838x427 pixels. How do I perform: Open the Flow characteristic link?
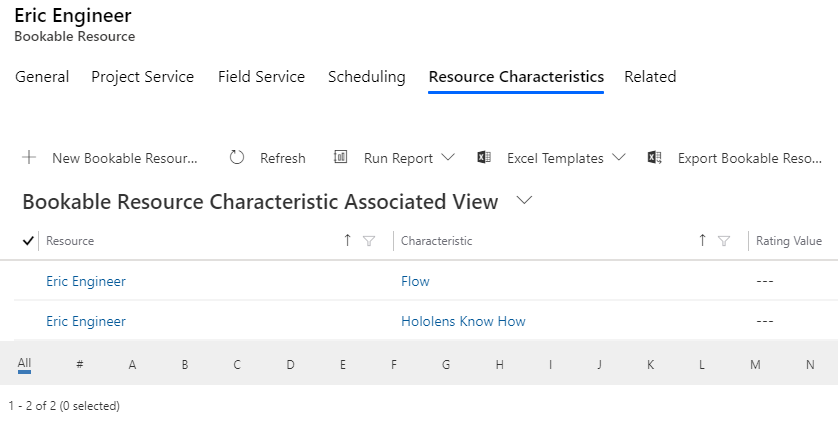[x=415, y=281]
